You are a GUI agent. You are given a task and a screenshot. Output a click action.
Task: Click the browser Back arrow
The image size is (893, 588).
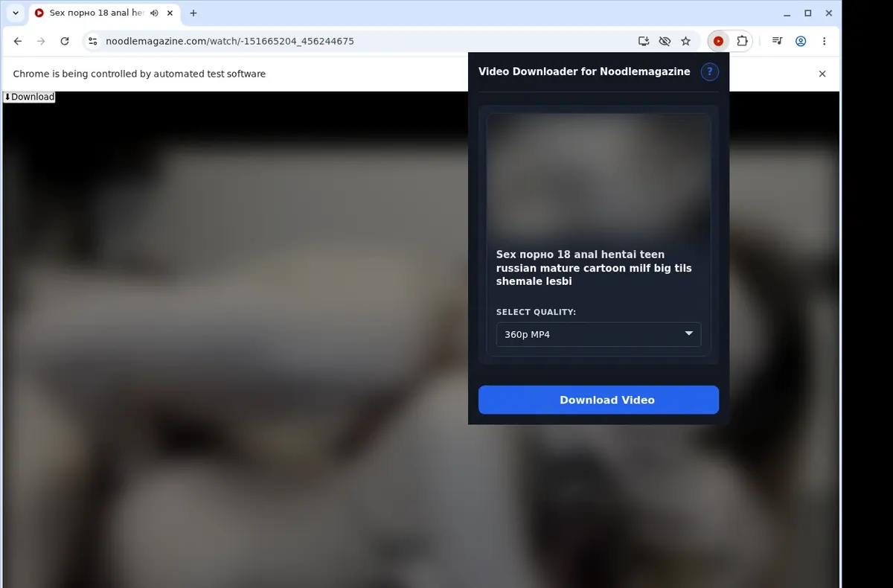point(18,42)
